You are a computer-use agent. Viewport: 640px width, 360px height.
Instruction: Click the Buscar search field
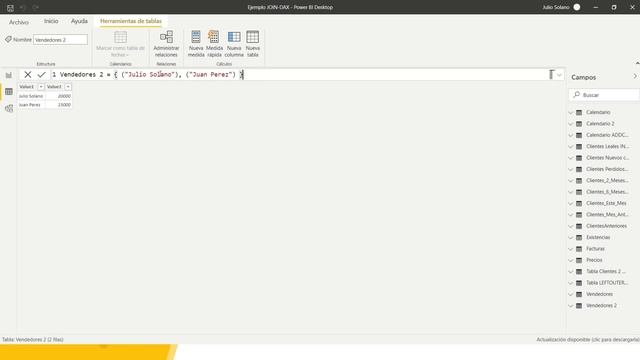click(x=604, y=95)
